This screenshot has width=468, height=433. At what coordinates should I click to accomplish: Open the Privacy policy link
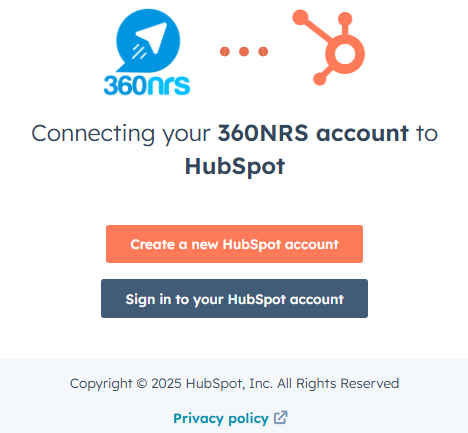pyautogui.click(x=221, y=418)
